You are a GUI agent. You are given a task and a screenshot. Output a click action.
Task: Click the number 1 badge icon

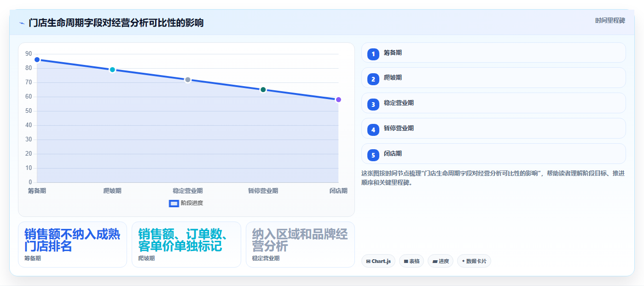[x=373, y=54]
